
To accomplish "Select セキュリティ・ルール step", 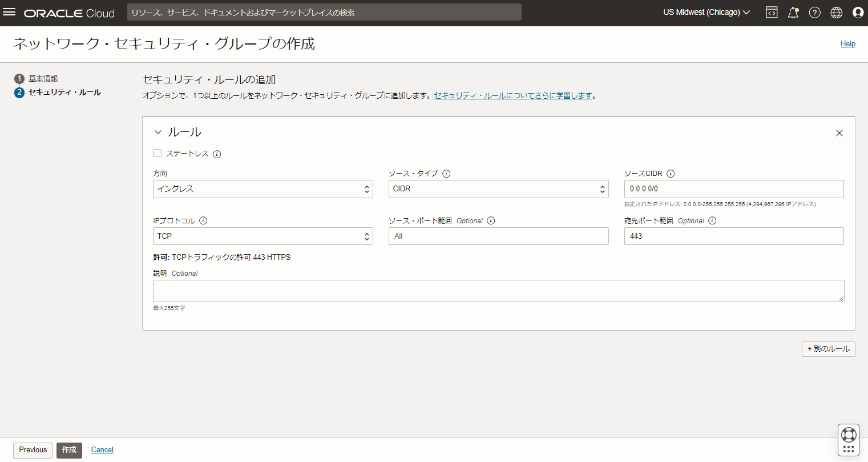I will 65,93.
